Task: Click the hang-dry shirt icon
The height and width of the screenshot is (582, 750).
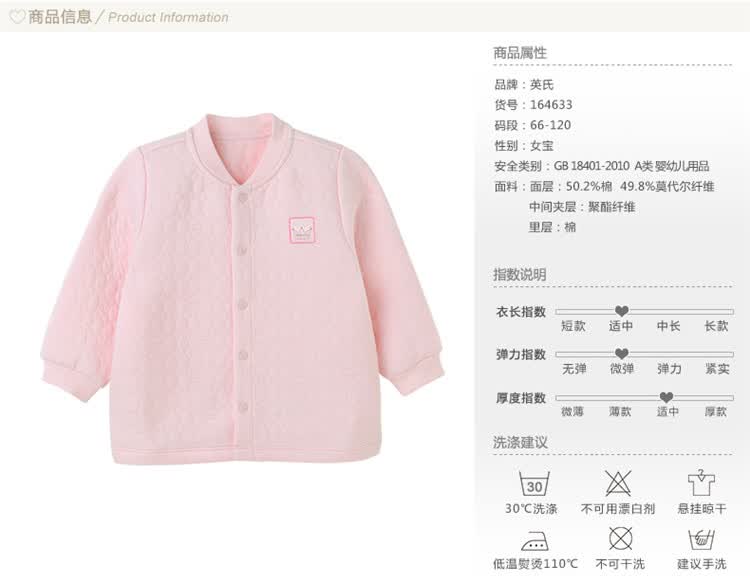Action: pos(701,483)
